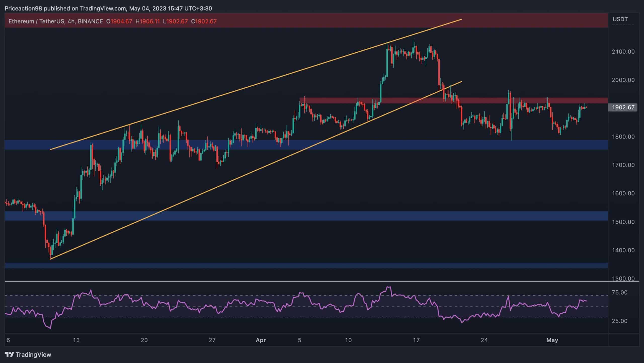
Task: Click the USDT currency label
Action: point(620,19)
